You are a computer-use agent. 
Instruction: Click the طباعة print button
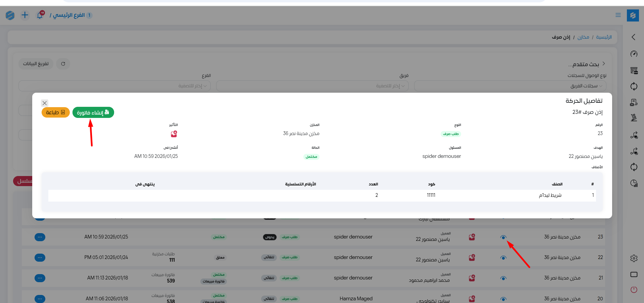point(55,113)
